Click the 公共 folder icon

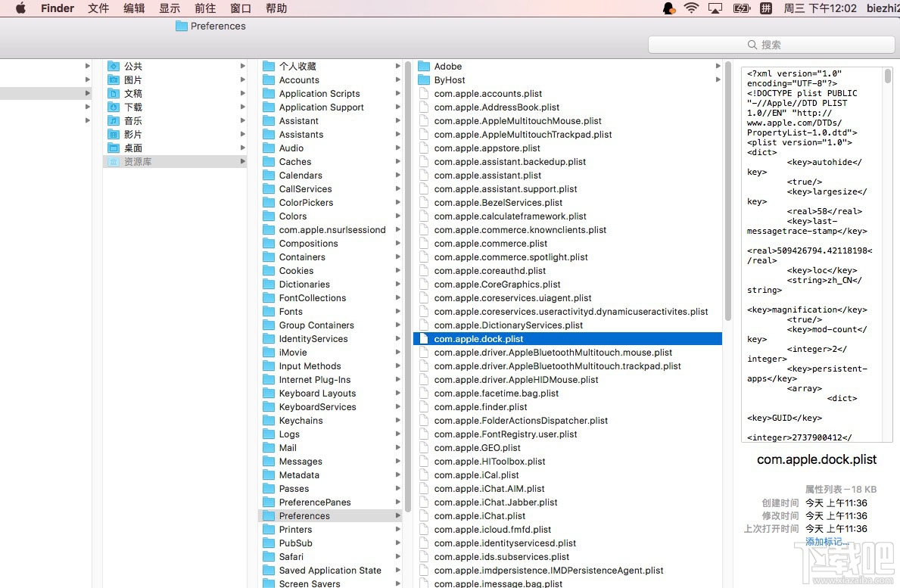114,66
